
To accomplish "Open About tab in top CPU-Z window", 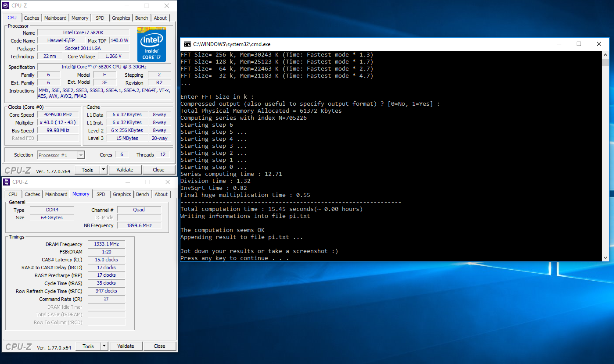I will tap(160, 18).
